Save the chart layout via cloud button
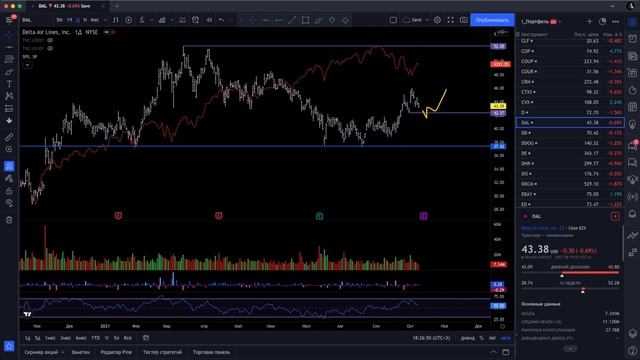Viewport: 640px width, 360px height. [x=412, y=20]
